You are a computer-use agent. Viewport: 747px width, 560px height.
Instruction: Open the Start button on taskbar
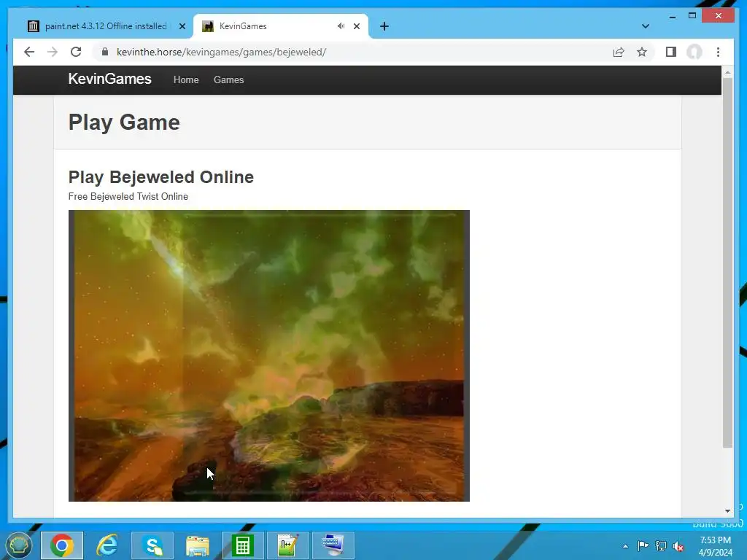pos(18,545)
